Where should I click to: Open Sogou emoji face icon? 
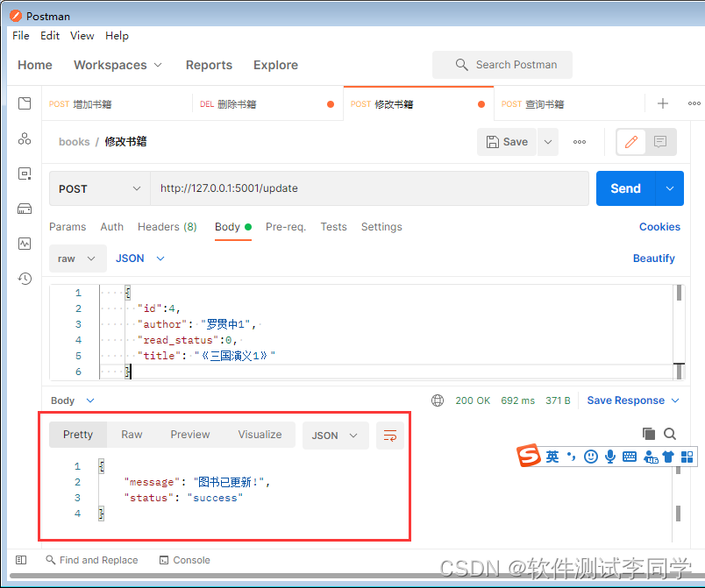point(591,457)
